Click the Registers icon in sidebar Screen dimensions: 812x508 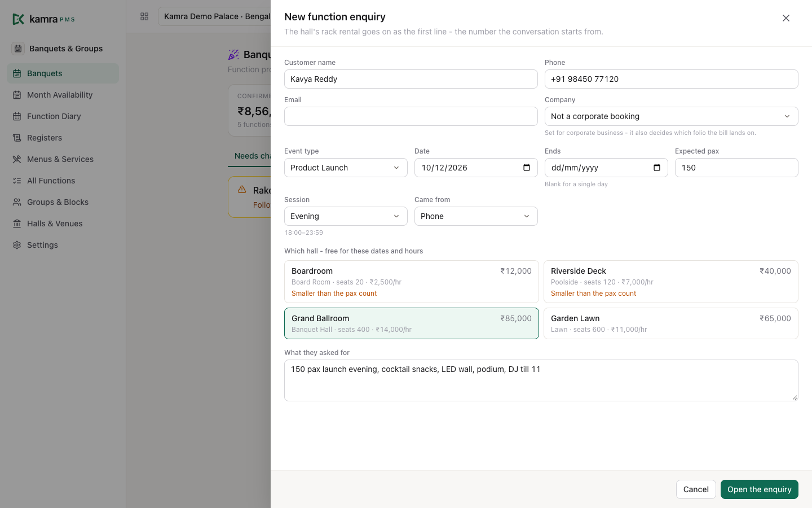[x=17, y=138]
